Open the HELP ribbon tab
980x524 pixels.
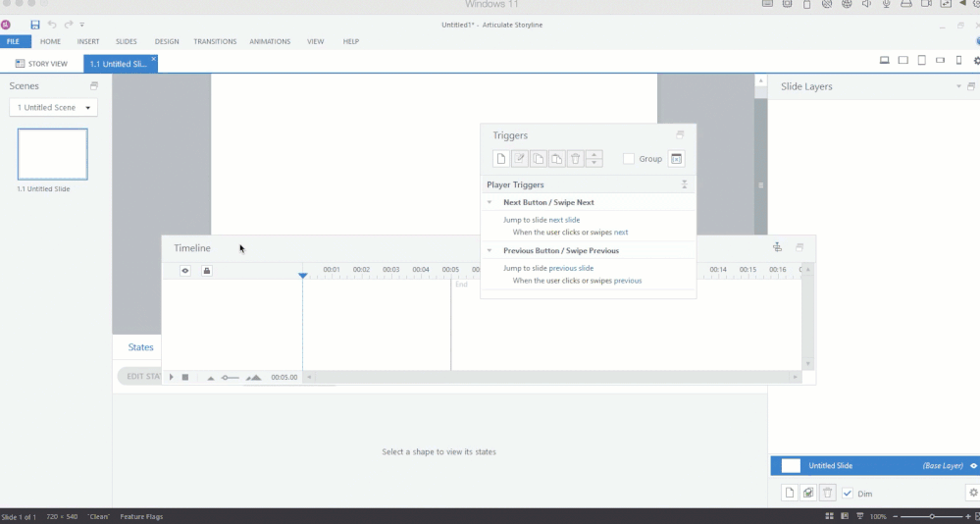click(x=351, y=41)
